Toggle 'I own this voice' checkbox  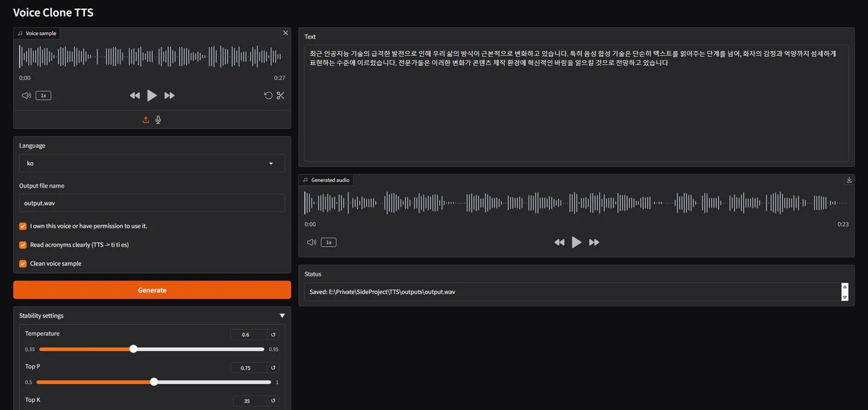23,226
